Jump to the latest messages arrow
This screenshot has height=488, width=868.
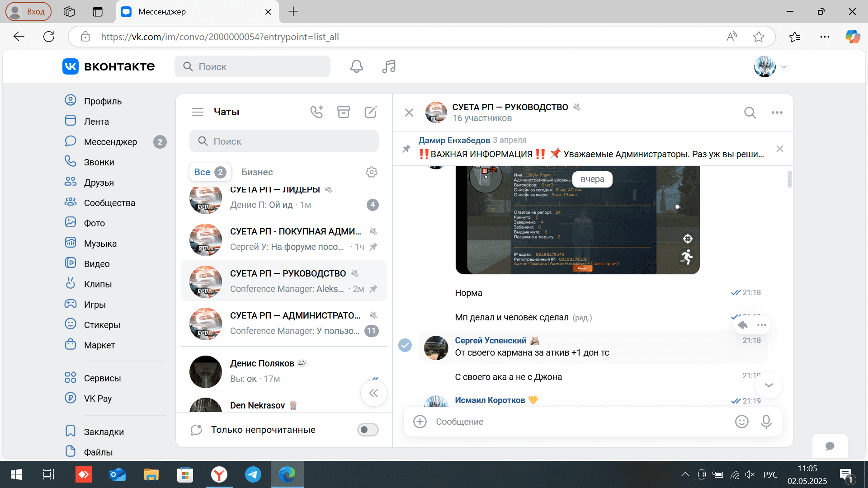click(x=769, y=385)
